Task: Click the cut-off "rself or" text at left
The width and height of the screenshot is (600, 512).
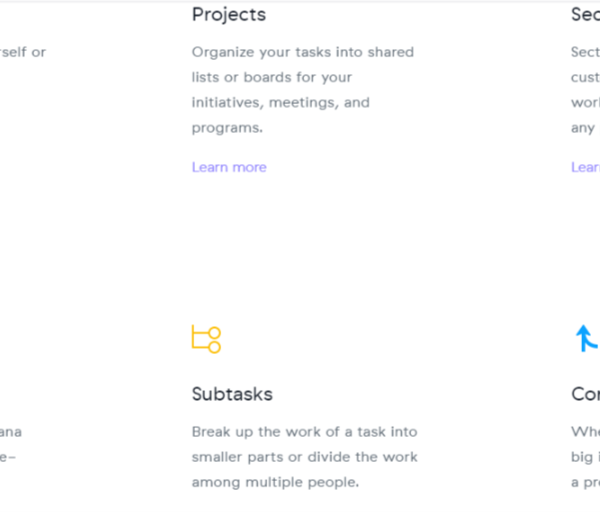Action: coord(23,52)
